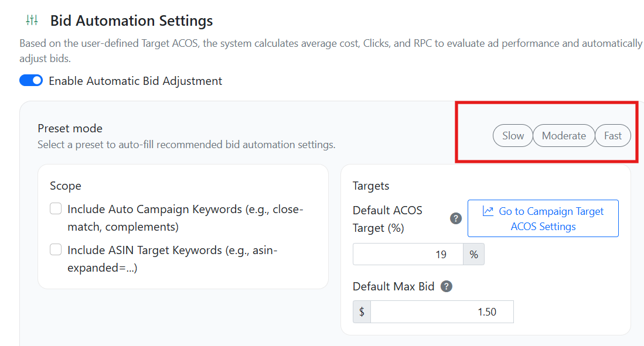Pick the Fast preset mode
This screenshot has height=346, width=644.
(x=613, y=136)
